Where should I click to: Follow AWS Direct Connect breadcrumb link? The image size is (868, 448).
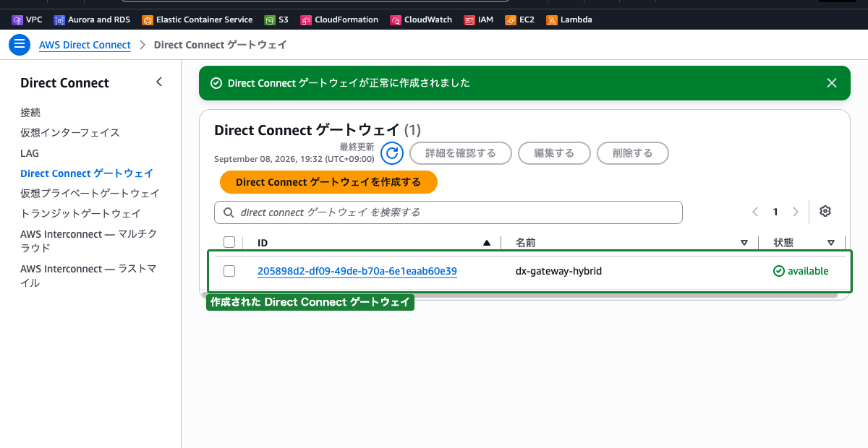click(x=85, y=45)
